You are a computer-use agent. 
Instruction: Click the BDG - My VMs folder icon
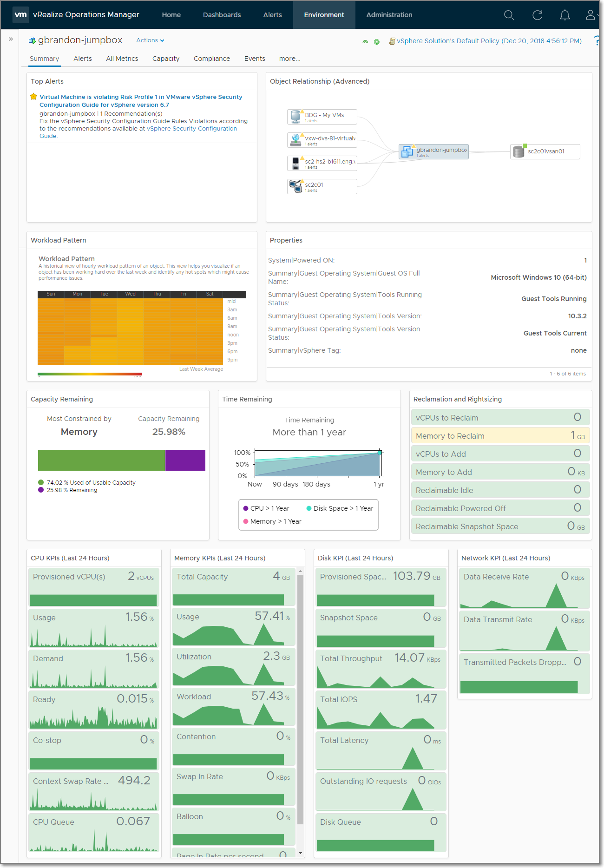tap(295, 116)
